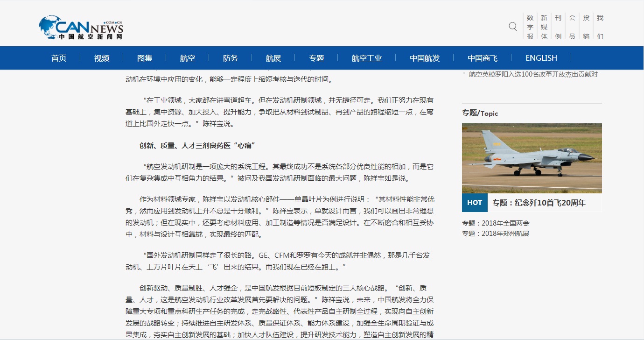Screen dimensions: 644x340
Task: Select 航展 in navigation bar
Action: click(273, 58)
